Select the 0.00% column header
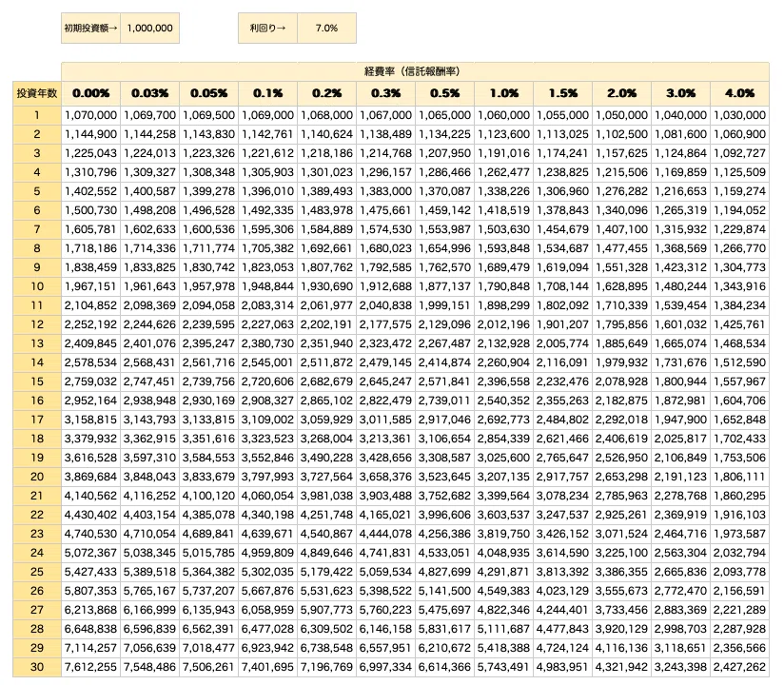This screenshot has height=685, width=784. pyautogui.click(x=90, y=93)
